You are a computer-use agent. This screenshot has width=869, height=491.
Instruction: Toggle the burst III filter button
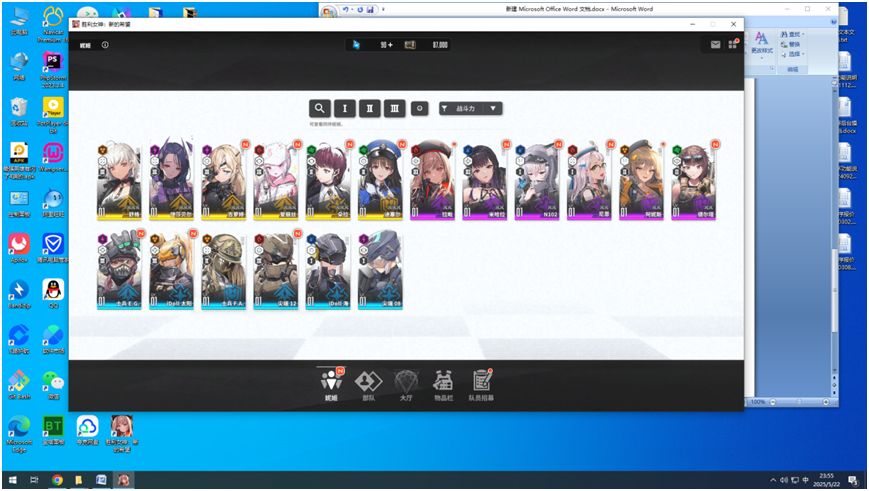tap(395, 108)
